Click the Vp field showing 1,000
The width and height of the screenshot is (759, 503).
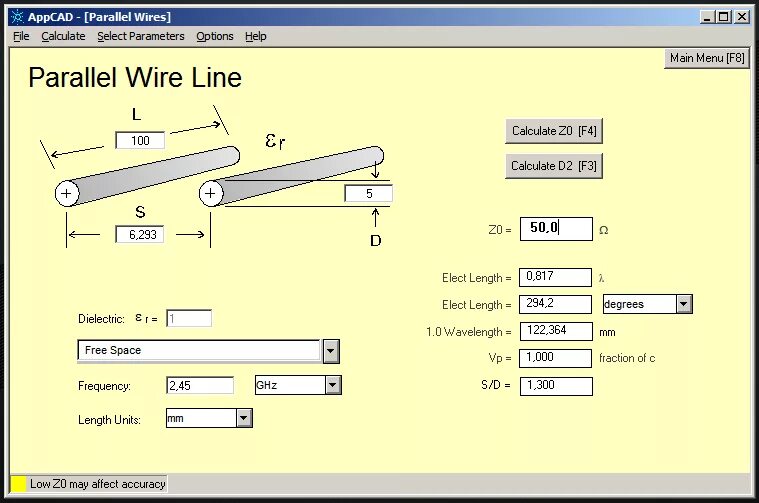pyautogui.click(x=555, y=358)
